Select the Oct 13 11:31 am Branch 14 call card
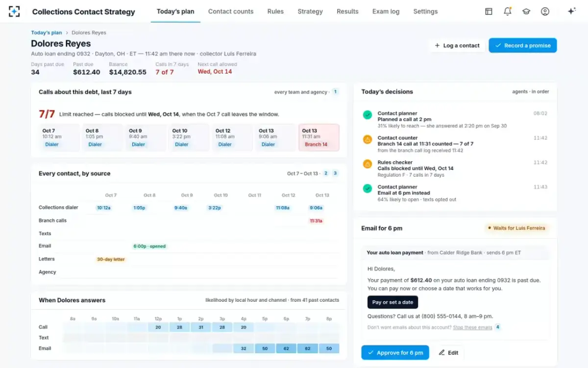 click(319, 137)
